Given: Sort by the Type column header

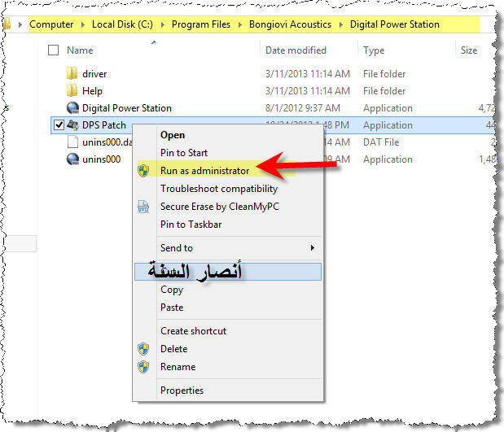Looking at the screenshot, I should coord(374,50).
